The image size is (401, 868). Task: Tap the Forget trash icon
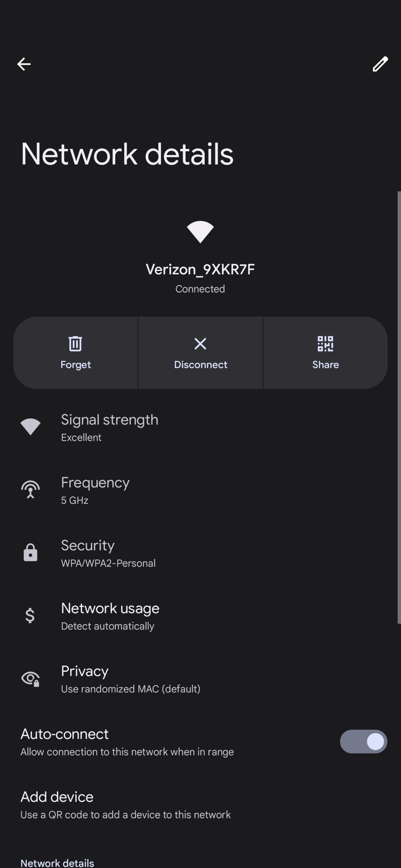point(76,344)
